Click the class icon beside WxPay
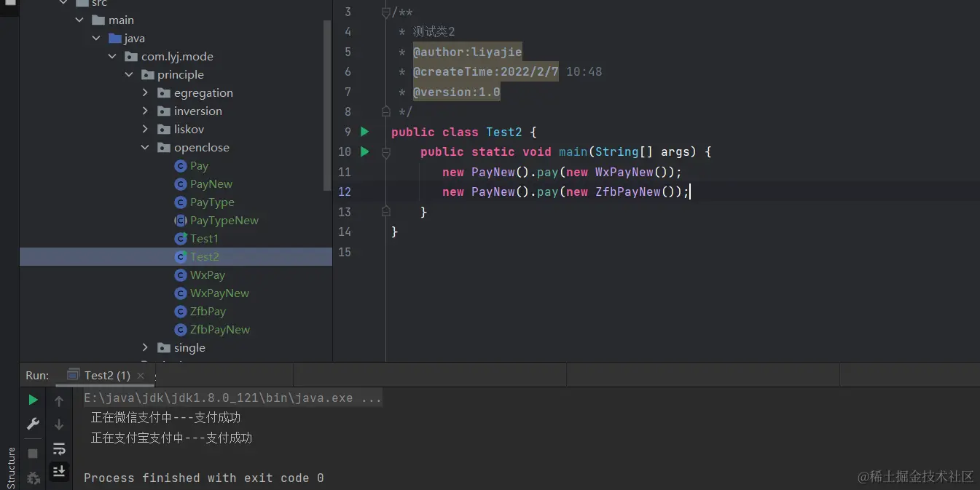The width and height of the screenshot is (980, 490). point(181,275)
